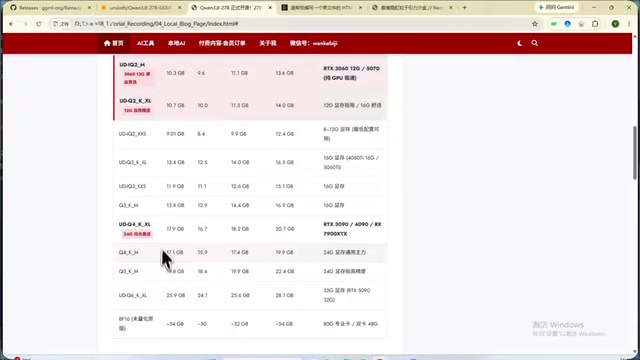Click the UD-Q2_K_XL row name
The image size is (640, 360).
(x=136, y=101)
